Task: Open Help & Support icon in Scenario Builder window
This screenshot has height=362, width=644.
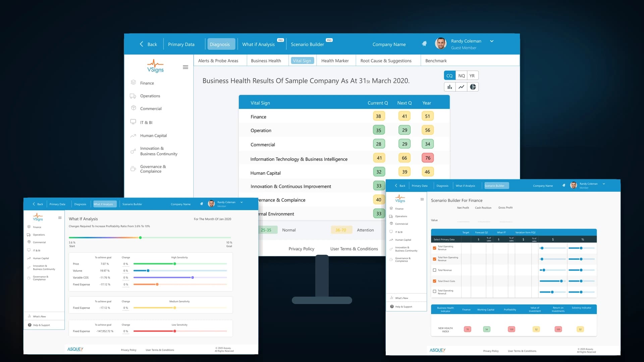Action: [392, 307]
